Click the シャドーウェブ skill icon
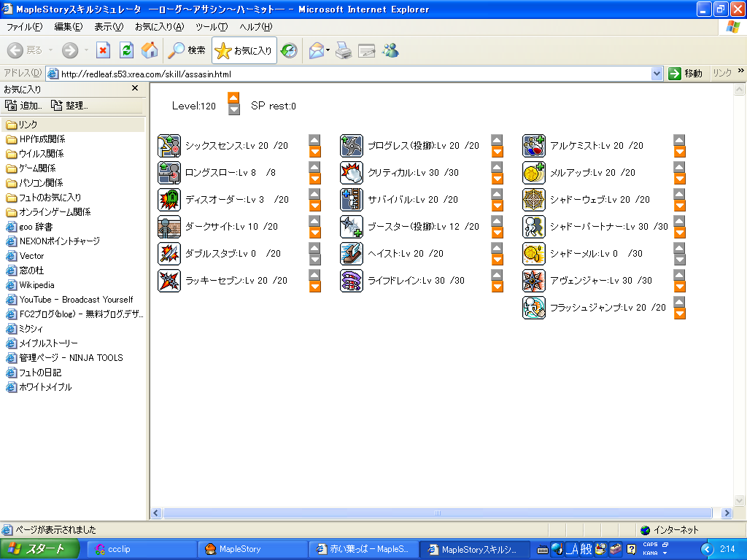Viewport: 747px width, 560px height. [534, 200]
